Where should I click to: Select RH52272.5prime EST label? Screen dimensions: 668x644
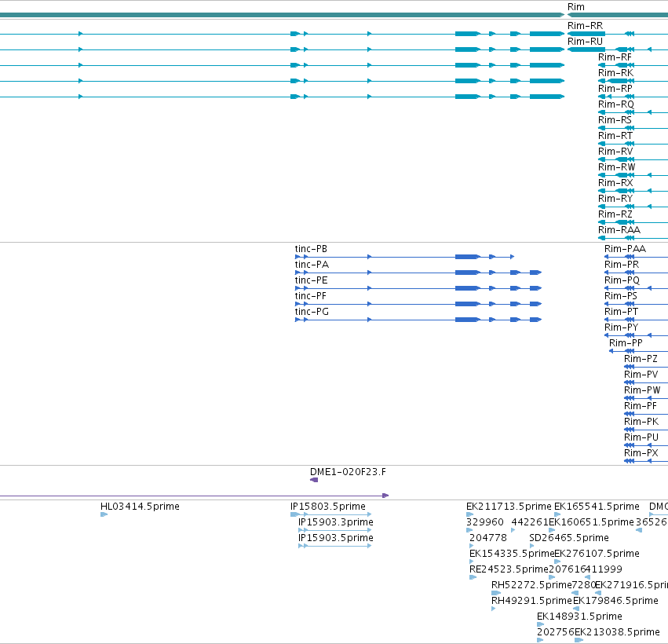531,586
